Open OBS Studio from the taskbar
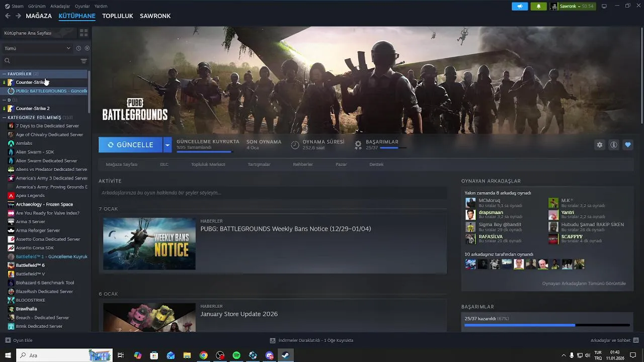 pos(220,355)
